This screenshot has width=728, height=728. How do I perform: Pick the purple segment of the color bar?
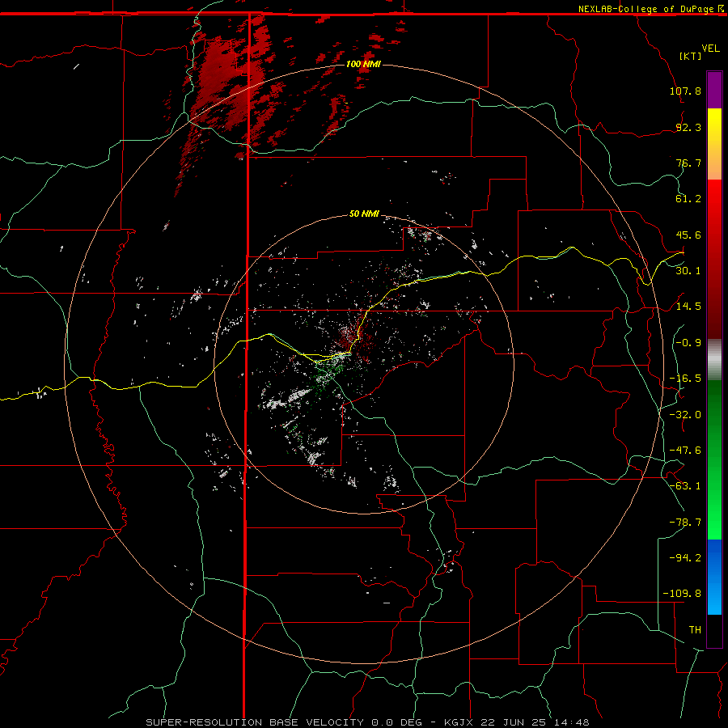pyautogui.click(x=714, y=90)
